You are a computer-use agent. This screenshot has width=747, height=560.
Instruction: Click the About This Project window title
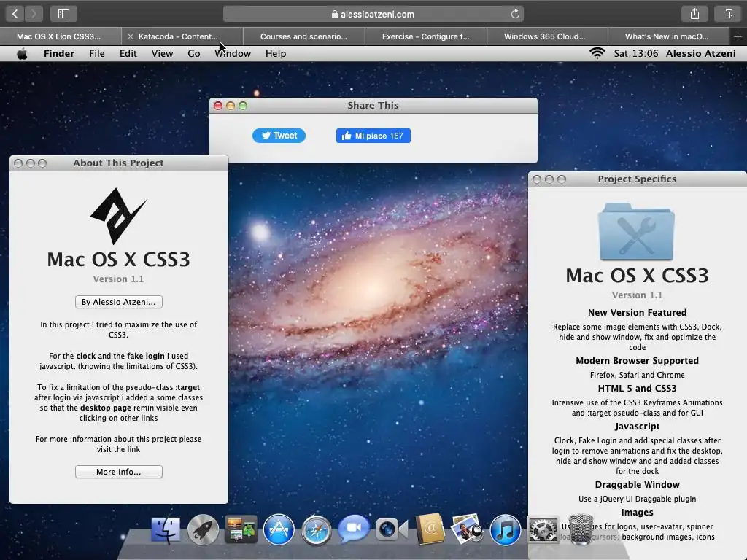click(118, 163)
